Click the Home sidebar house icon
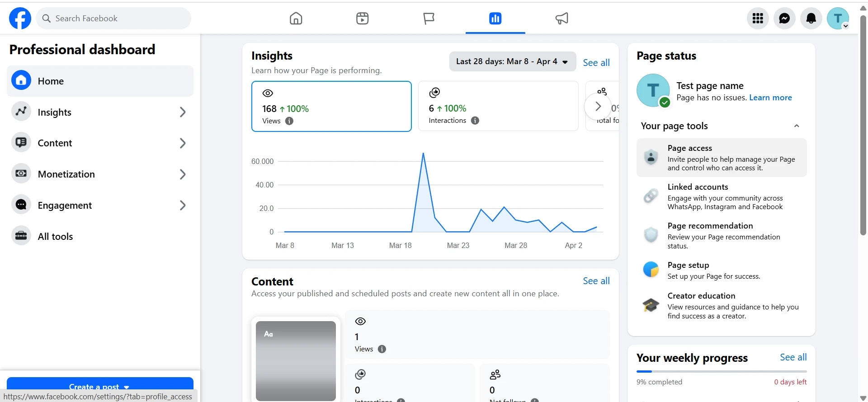Screen dimensions: 868x402 pyautogui.click(x=21, y=80)
